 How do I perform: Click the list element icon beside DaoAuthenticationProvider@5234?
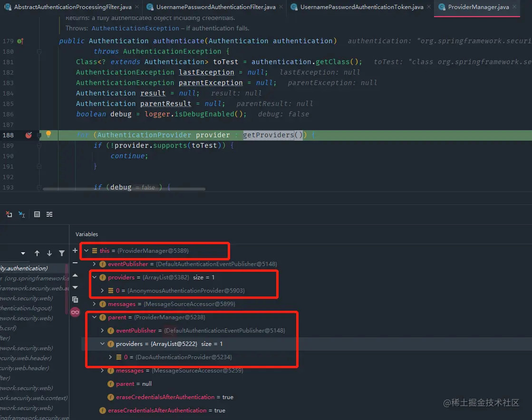pyautogui.click(x=119, y=357)
